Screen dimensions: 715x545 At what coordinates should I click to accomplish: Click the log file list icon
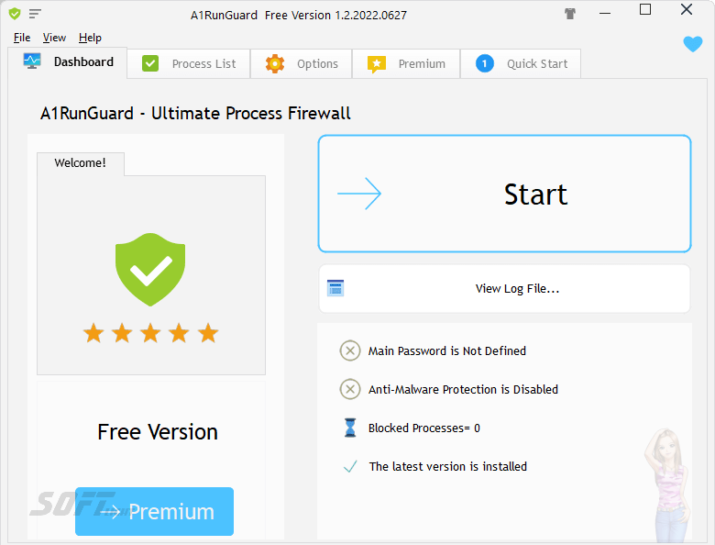click(336, 288)
